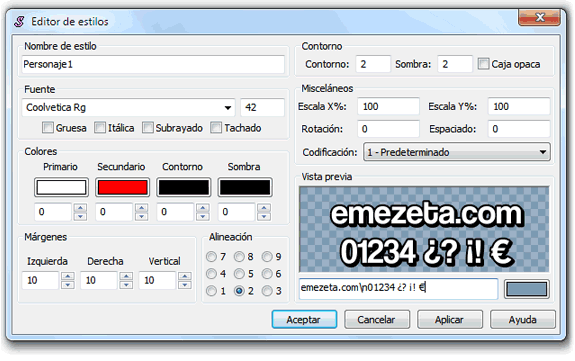This screenshot has width=575, height=361.
Task: Pick the red Secundario color swatch
Action: pyautogui.click(x=122, y=187)
